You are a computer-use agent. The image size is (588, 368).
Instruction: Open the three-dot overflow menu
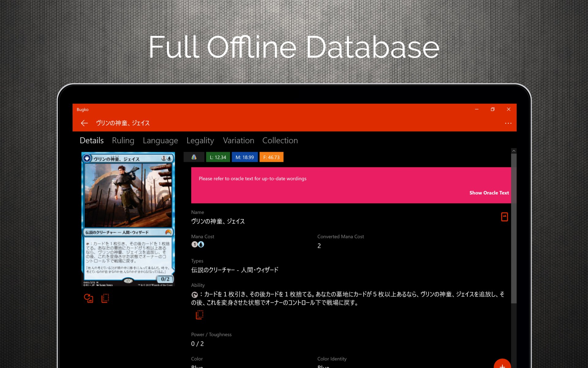(508, 123)
